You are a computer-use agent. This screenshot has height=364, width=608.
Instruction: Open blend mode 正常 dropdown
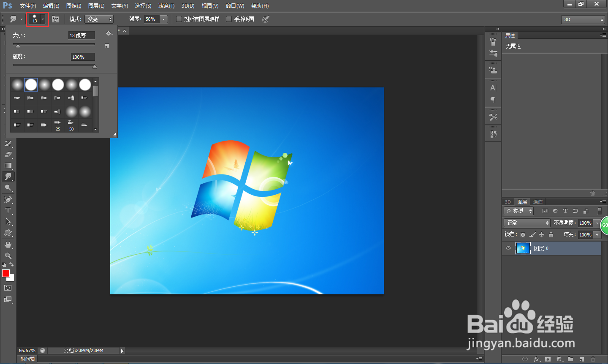point(527,223)
